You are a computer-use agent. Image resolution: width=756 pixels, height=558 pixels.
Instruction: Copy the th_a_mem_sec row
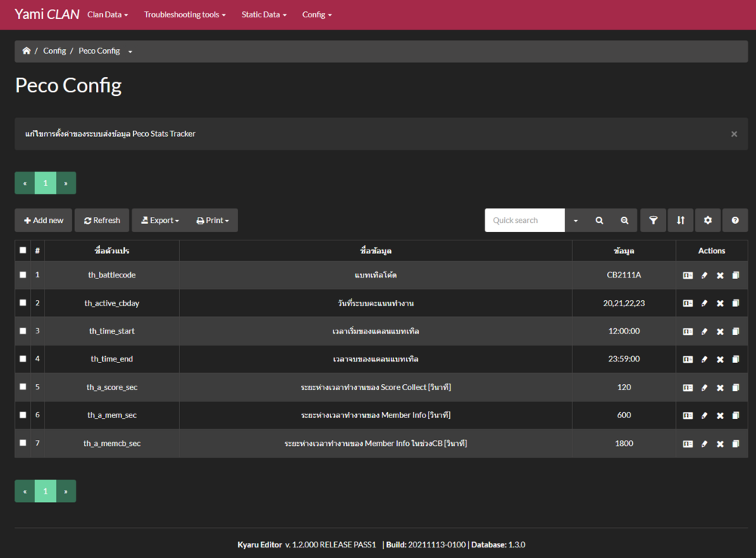coord(736,415)
